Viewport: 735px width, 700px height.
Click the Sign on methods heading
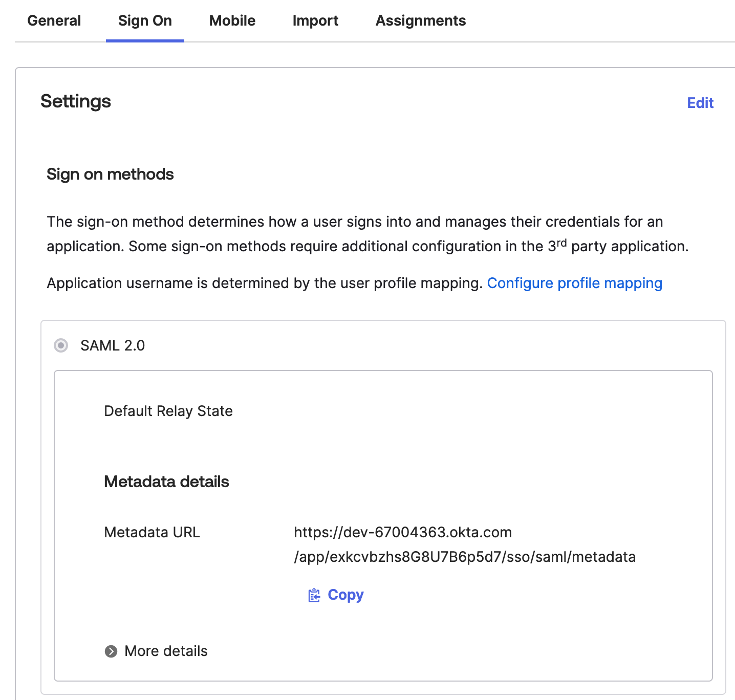110,174
